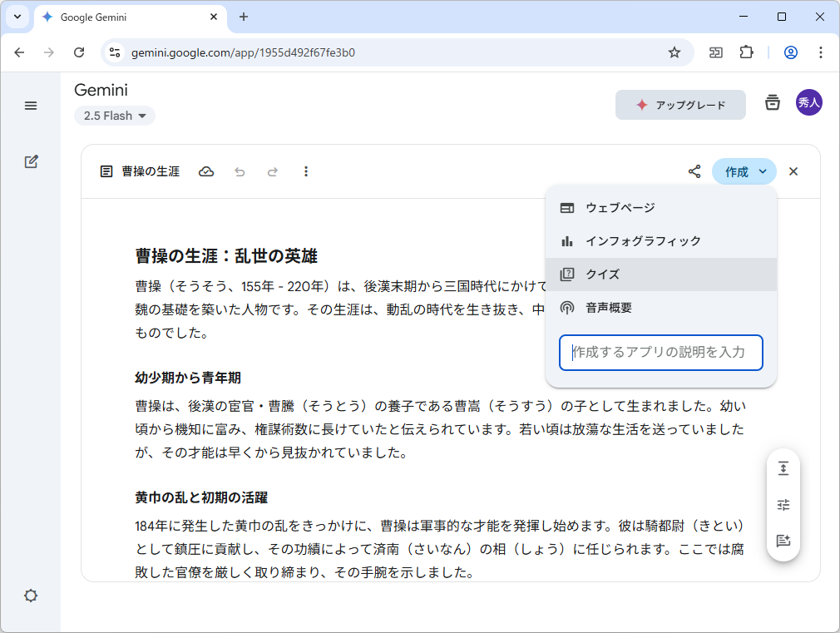
Task: Click the tune settings icon on the right
Action: [x=783, y=505]
